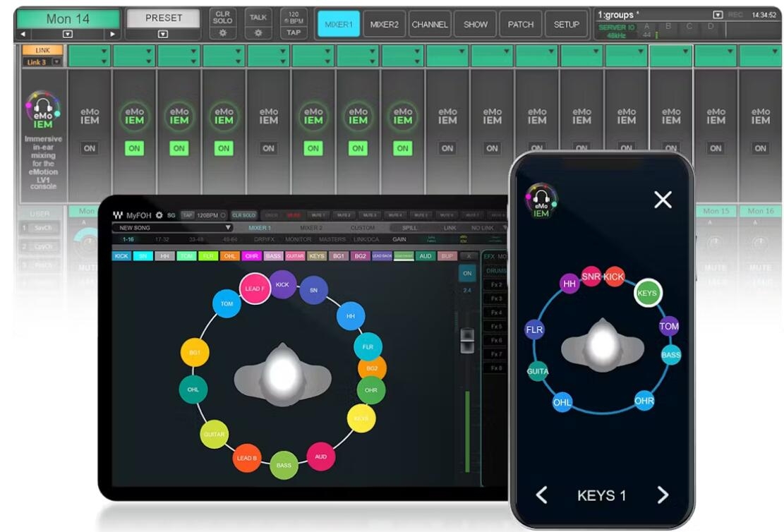This screenshot has width=784, height=532.
Task: Open MyFOH settings gear icon
Action: pos(159,215)
